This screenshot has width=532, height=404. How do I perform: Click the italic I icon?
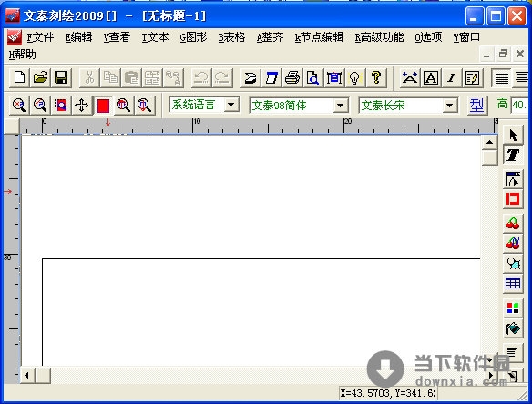coord(452,78)
